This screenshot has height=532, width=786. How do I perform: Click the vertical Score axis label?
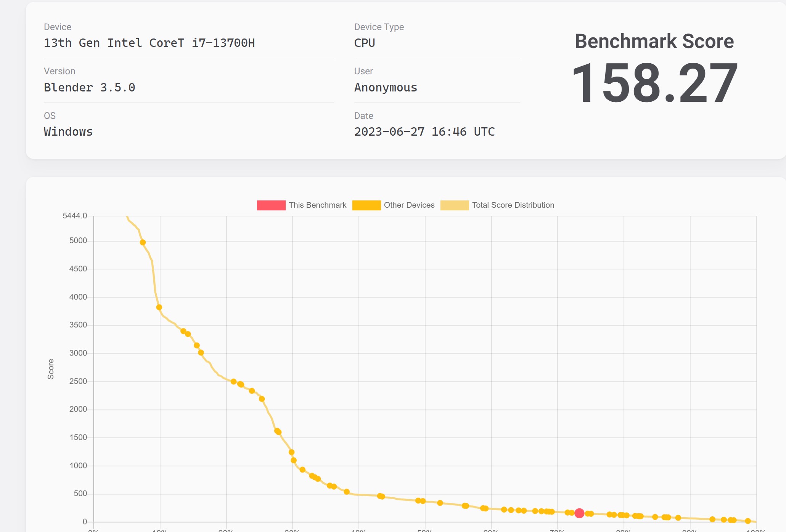click(x=51, y=369)
